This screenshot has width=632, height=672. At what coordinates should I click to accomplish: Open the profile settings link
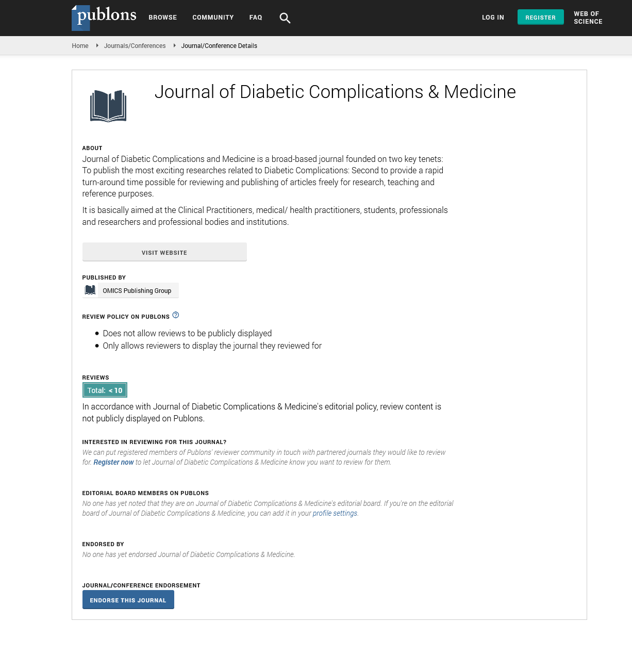pyautogui.click(x=335, y=513)
